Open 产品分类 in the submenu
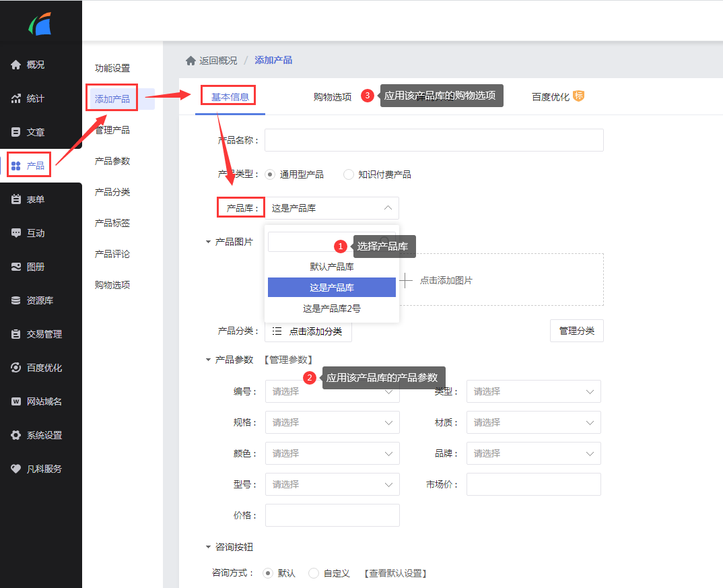The height and width of the screenshot is (588, 723). pos(112,192)
